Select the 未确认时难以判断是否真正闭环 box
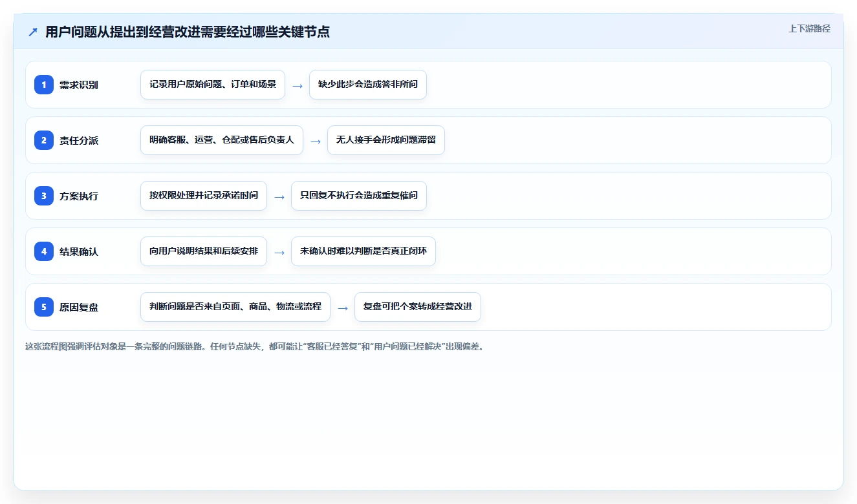The height and width of the screenshot is (504, 857). click(363, 251)
